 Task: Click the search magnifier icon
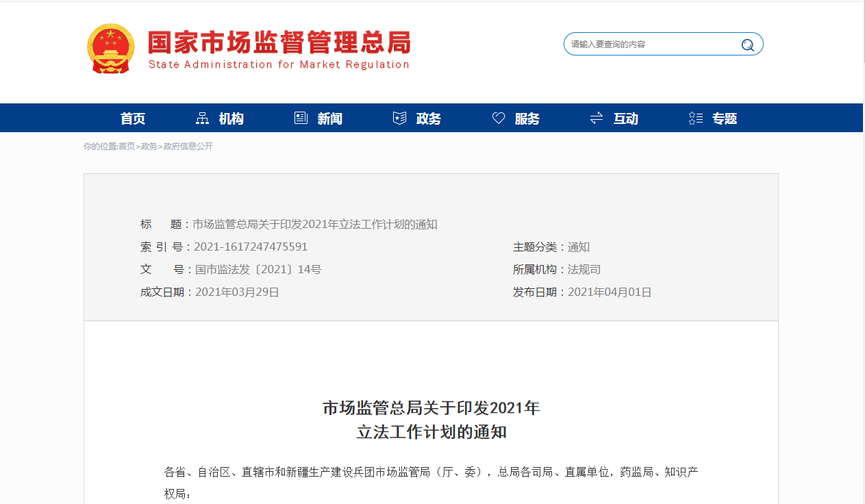tap(747, 45)
